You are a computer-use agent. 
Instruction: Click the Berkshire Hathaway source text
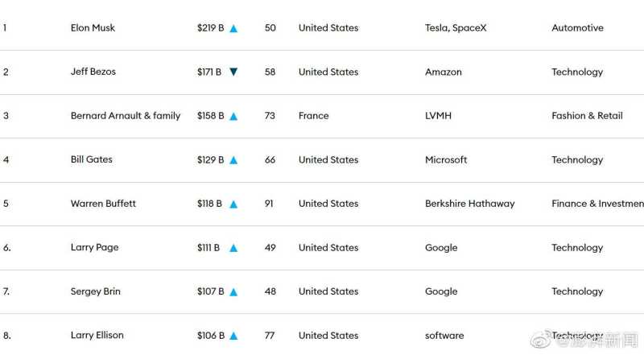[469, 204]
